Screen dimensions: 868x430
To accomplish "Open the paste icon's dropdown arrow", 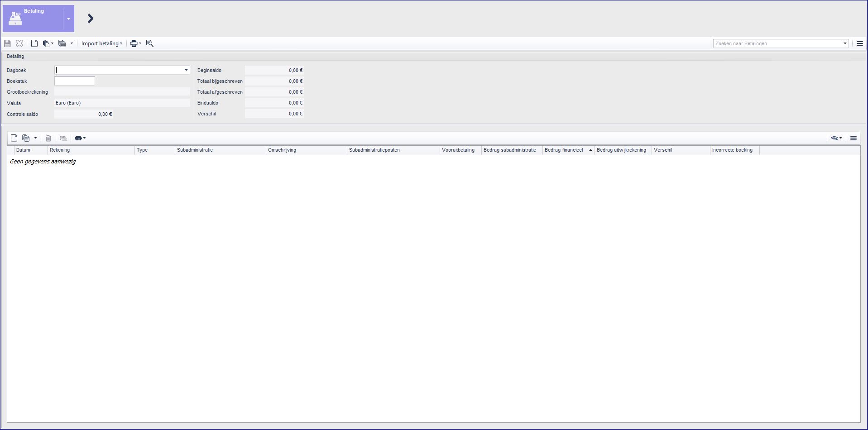I will click(53, 43).
